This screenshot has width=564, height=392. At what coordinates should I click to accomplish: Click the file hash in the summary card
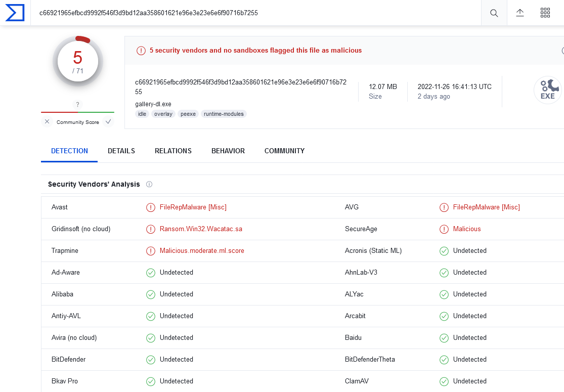(x=241, y=87)
